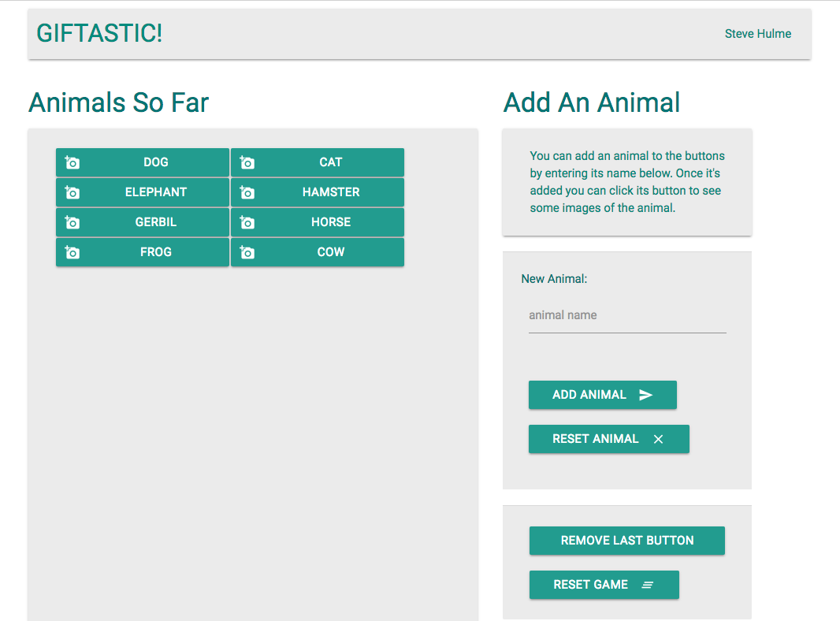Click the camera icon on the Cow button

(247, 252)
